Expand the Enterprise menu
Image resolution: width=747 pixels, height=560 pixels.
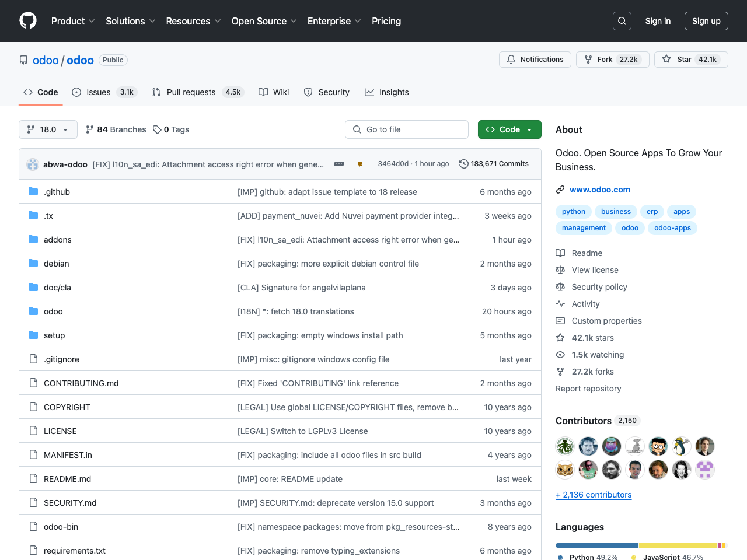tap(334, 21)
